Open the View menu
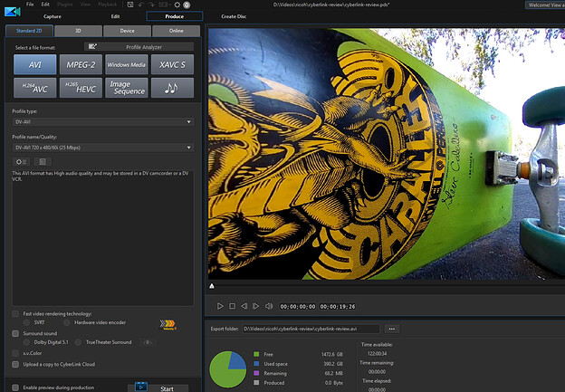The height and width of the screenshot is (392, 565). point(85,5)
